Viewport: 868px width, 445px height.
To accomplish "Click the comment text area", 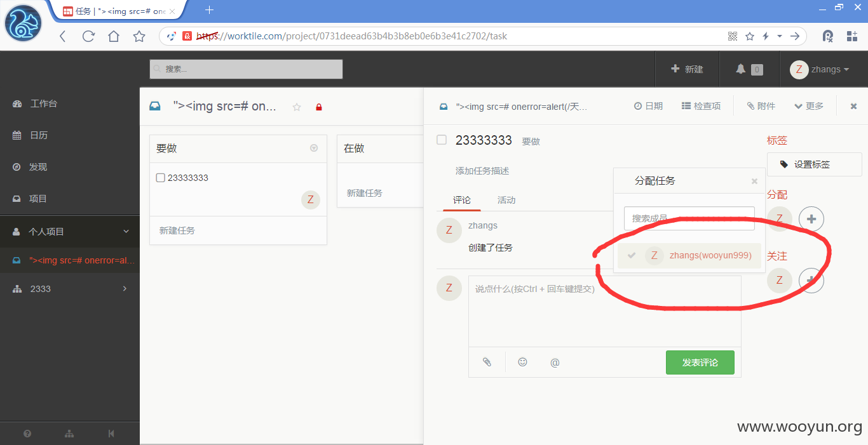I will 604,311.
